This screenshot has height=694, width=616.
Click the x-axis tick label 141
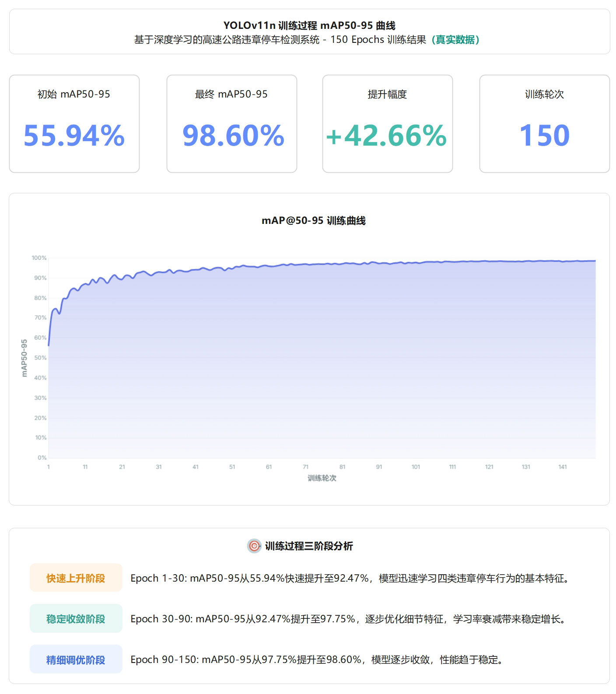(563, 467)
